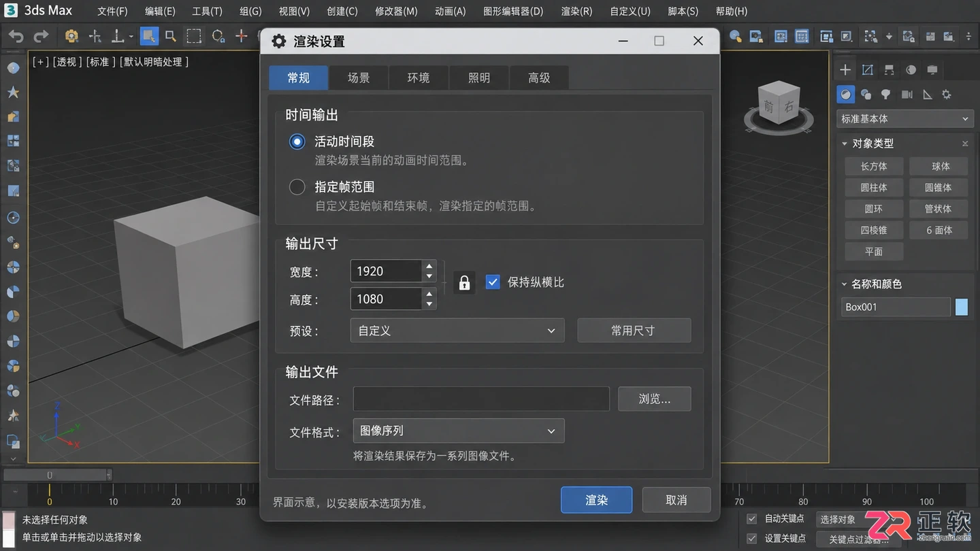This screenshot has height=551, width=980.
Task: Click the star icon in the left sidebar
Action: [13, 93]
